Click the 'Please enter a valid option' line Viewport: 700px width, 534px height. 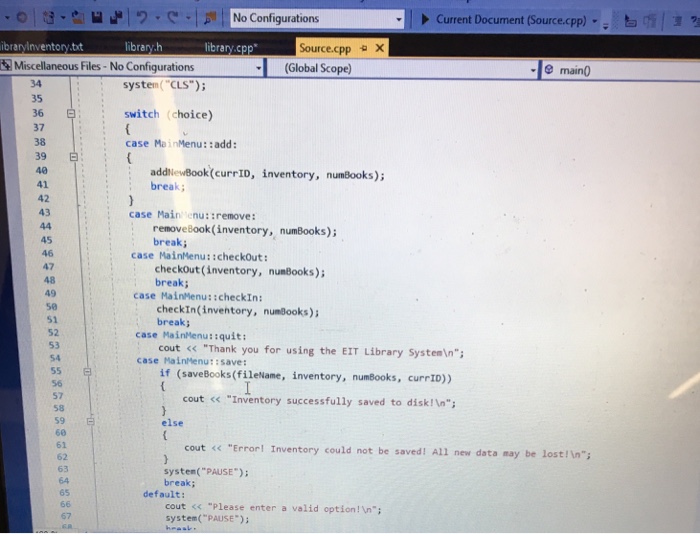pos(273,508)
